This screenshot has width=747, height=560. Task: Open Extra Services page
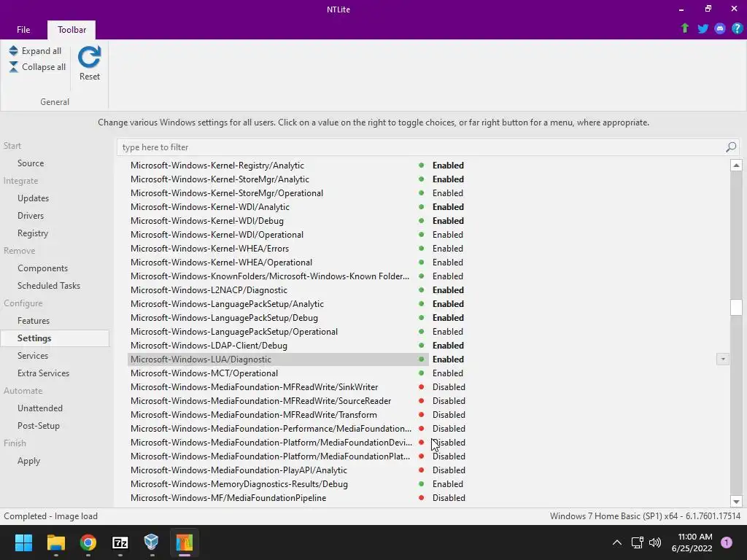tap(43, 373)
